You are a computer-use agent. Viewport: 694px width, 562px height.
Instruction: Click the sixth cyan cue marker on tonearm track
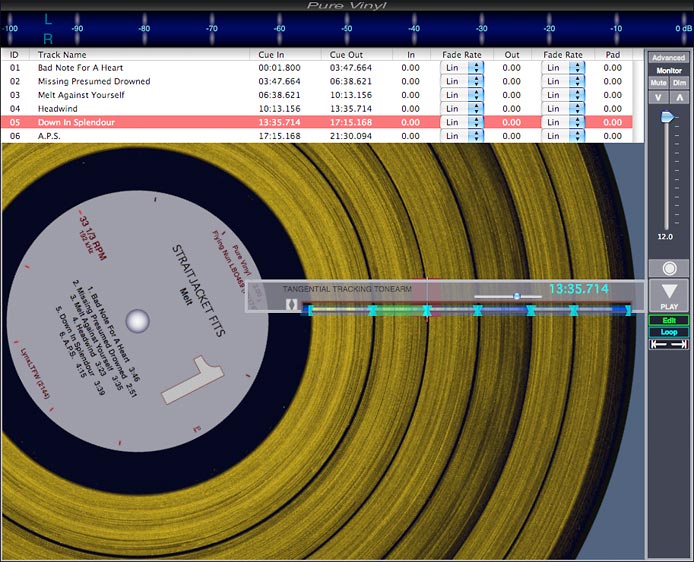pos(574,310)
